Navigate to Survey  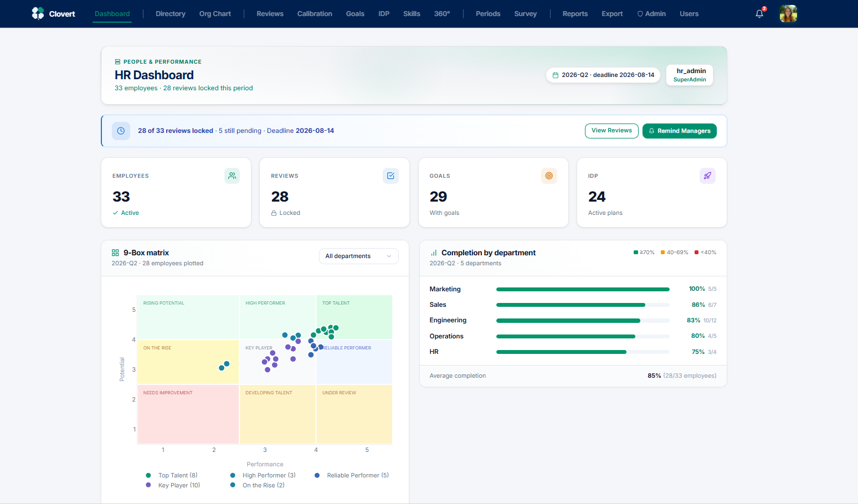point(525,14)
